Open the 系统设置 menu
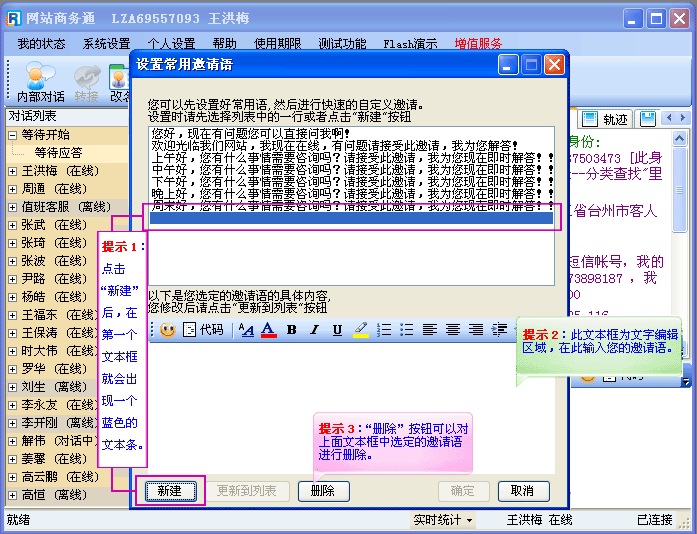 tap(106, 44)
